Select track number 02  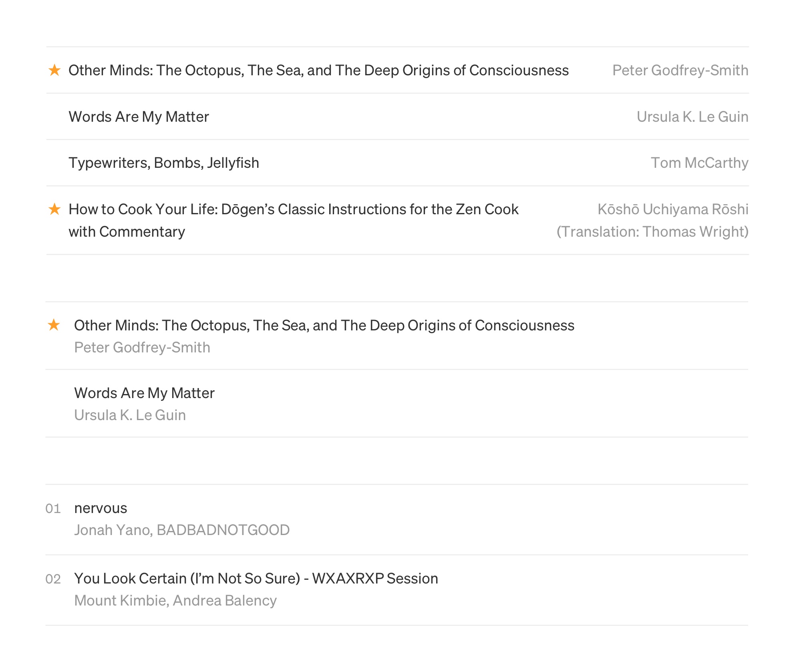pos(53,579)
